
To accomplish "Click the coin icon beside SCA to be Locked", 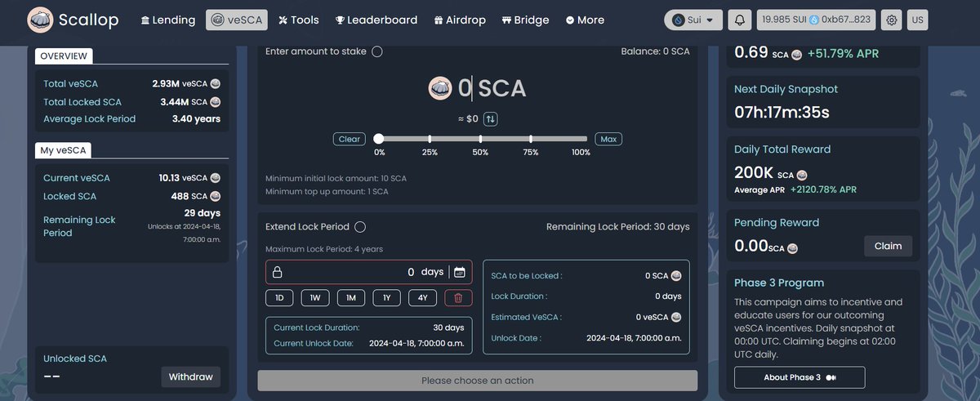I will click(676, 276).
